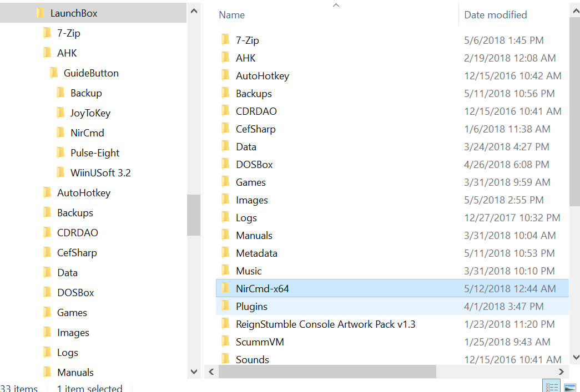The width and height of the screenshot is (580, 392).
Task: Select the Data folder in file list
Action: point(246,147)
